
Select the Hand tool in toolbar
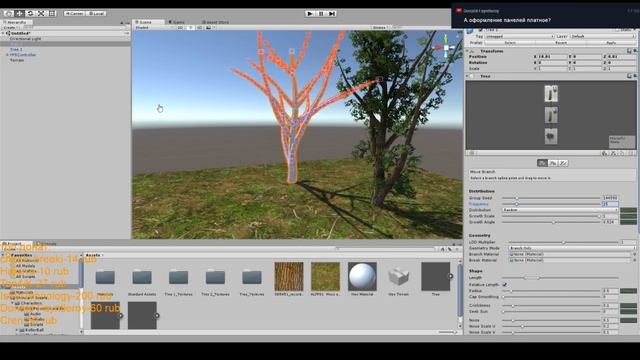pos(8,13)
